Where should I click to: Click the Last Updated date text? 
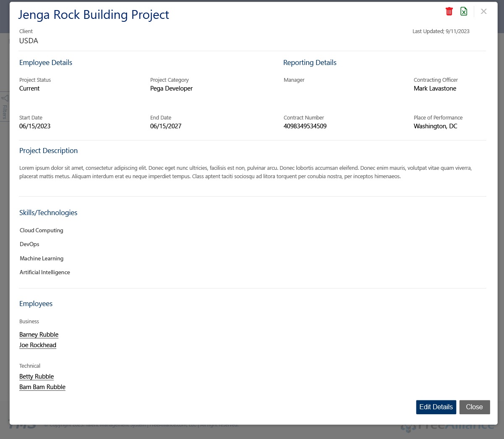[441, 31]
